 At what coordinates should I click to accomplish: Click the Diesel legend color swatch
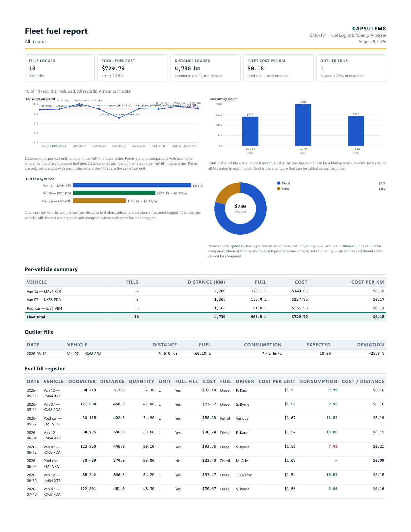279,183
